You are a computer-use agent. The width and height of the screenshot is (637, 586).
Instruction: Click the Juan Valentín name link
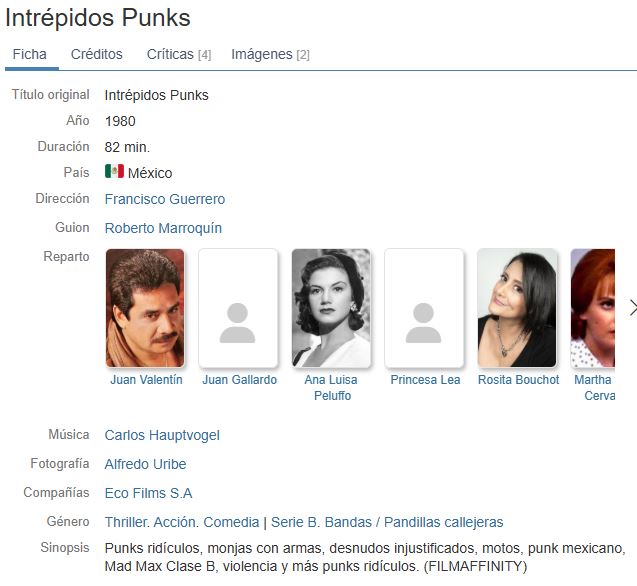(x=146, y=380)
